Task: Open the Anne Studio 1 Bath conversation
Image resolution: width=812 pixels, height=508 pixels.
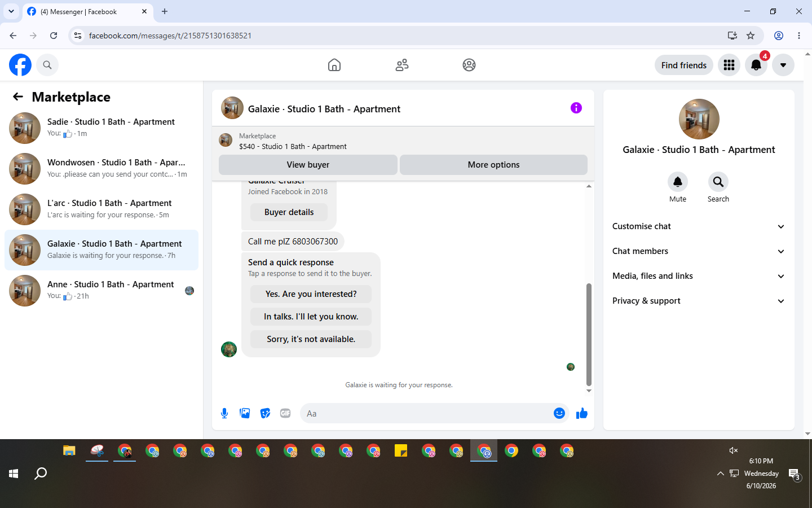Action: (x=101, y=291)
